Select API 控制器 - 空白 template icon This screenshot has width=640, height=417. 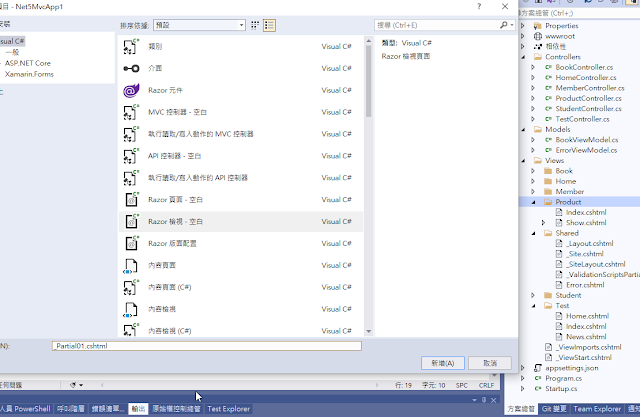pyautogui.click(x=131, y=156)
